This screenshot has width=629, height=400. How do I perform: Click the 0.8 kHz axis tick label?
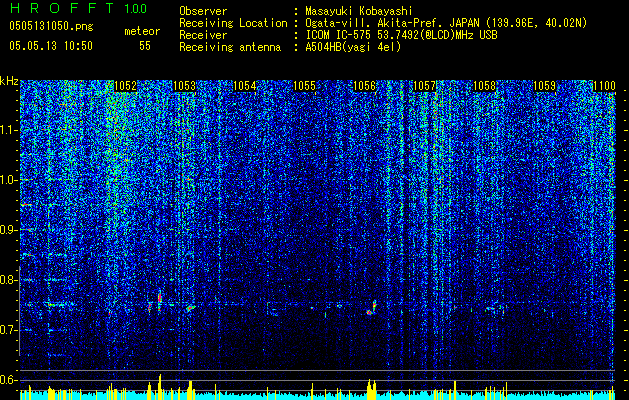pos(9,280)
